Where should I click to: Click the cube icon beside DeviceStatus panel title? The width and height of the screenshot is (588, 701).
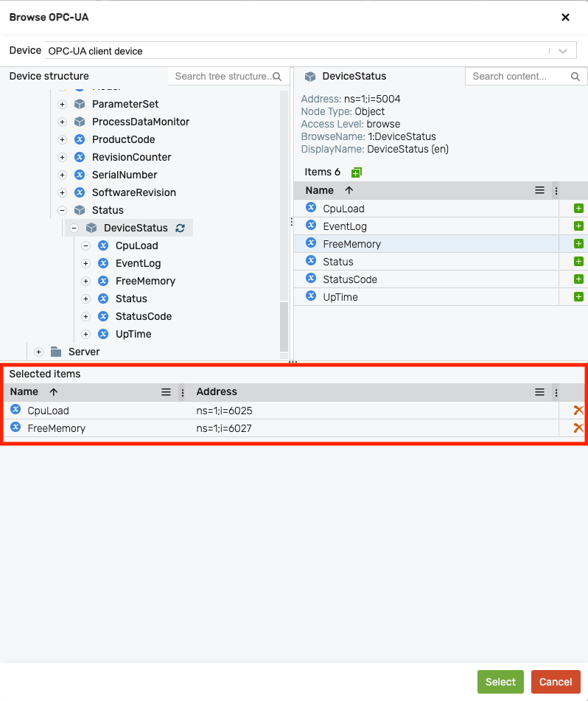pyautogui.click(x=308, y=75)
